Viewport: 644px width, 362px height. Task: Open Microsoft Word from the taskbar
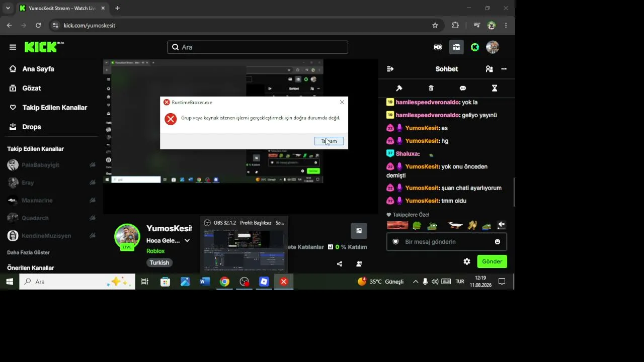(x=204, y=282)
